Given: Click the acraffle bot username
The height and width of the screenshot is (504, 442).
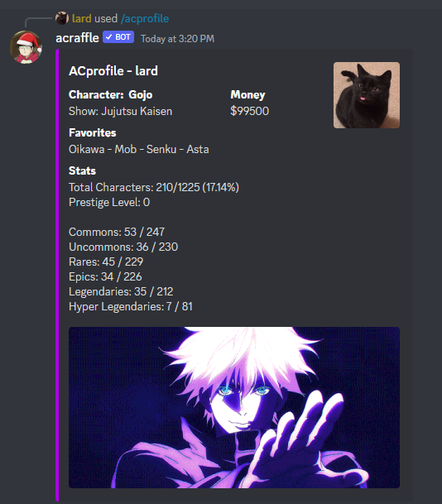Looking at the screenshot, I should tap(77, 38).
